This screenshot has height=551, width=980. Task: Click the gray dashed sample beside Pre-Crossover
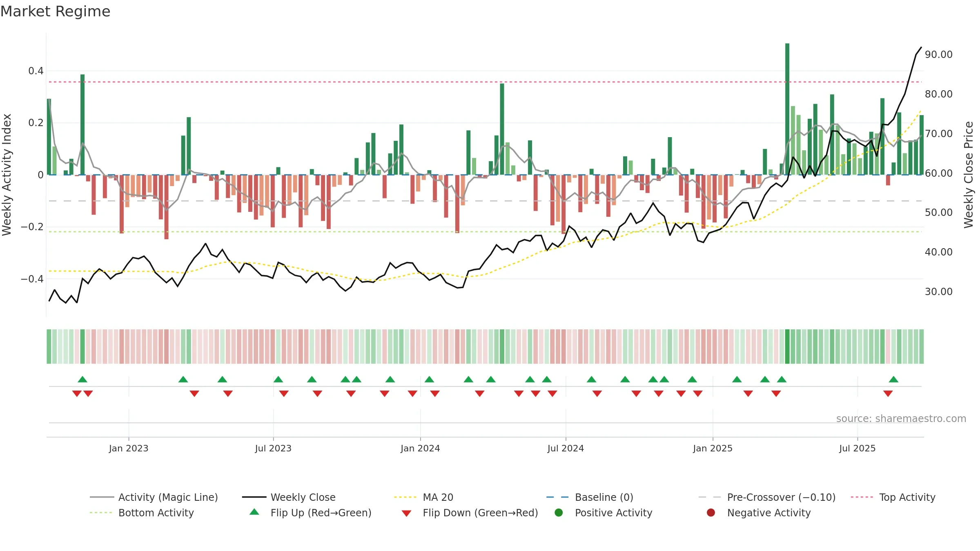point(710,497)
